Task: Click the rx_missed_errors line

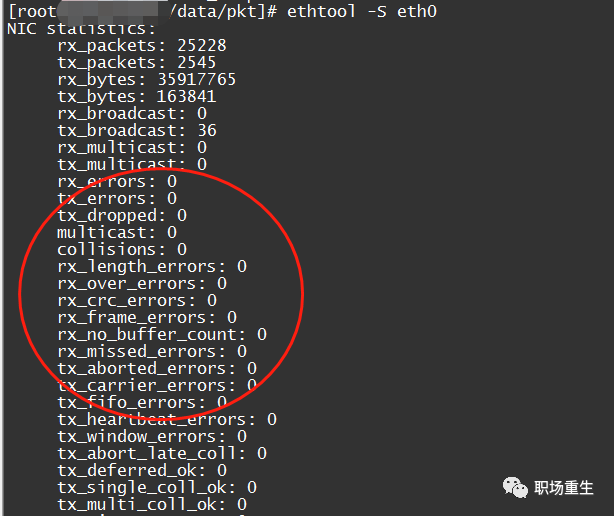Action: tap(152, 352)
